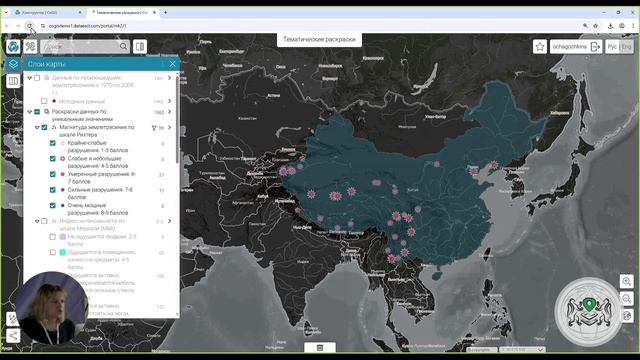Open the map layers stack icon
This screenshot has height=360, width=640.
coord(13,64)
